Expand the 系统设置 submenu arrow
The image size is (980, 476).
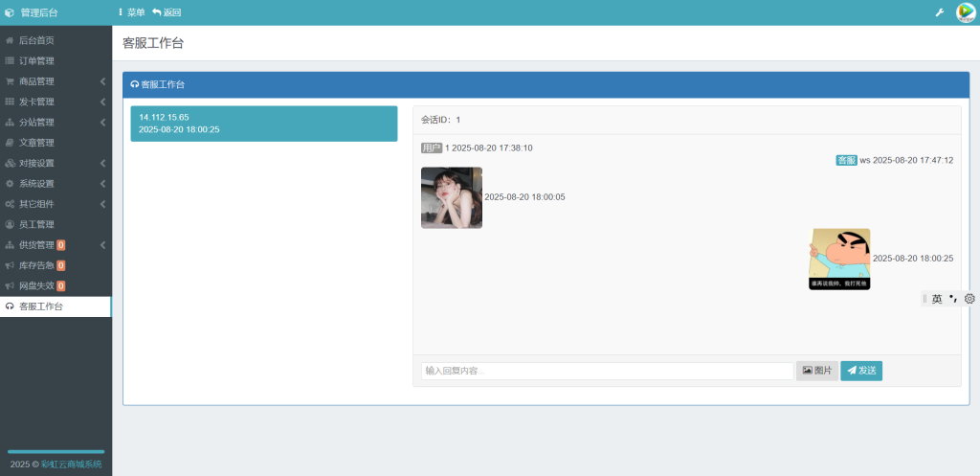[x=102, y=184]
